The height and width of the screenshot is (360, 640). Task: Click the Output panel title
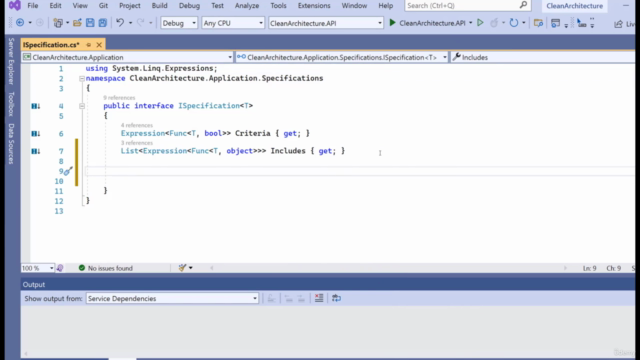tap(34, 284)
